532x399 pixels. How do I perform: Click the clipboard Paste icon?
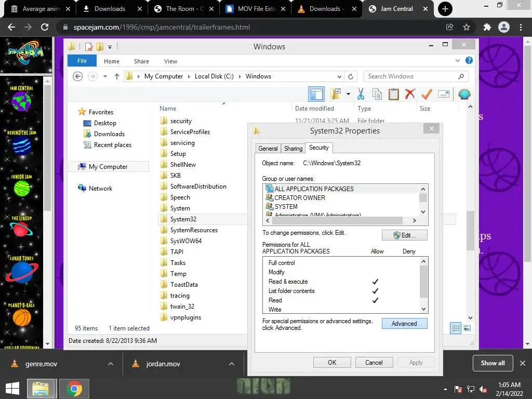pyautogui.click(x=394, y=94)
